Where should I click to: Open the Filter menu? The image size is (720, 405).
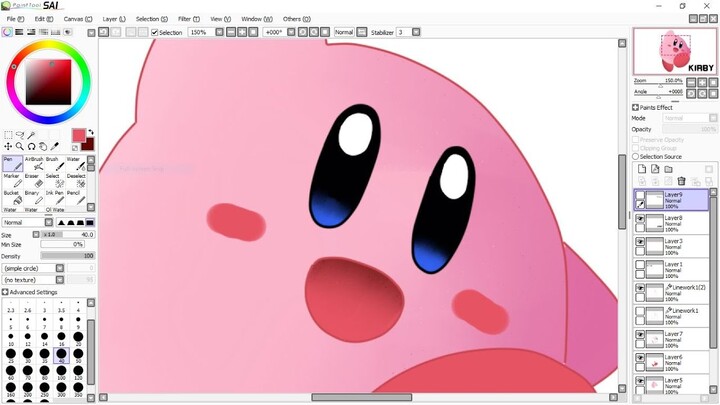point(189,19)
